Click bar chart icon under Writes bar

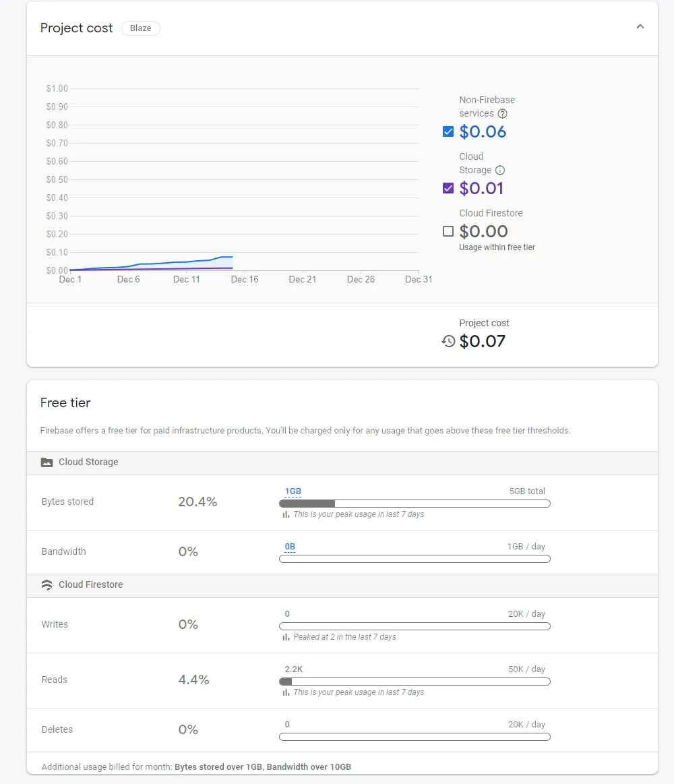click(x=286, y=637)
